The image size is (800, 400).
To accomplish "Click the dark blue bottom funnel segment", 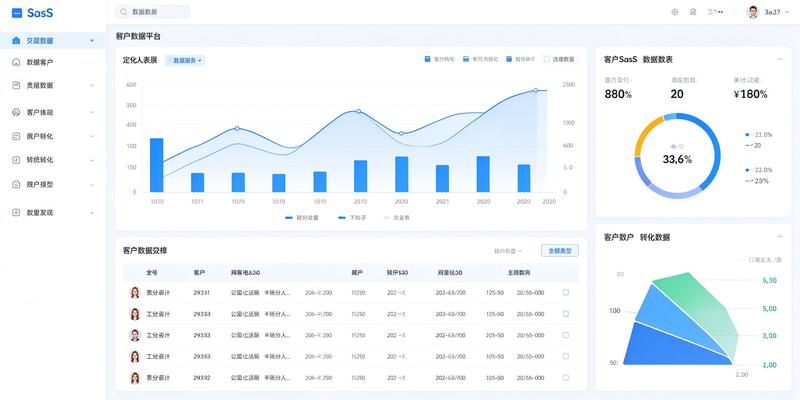I will pos(668,347).
